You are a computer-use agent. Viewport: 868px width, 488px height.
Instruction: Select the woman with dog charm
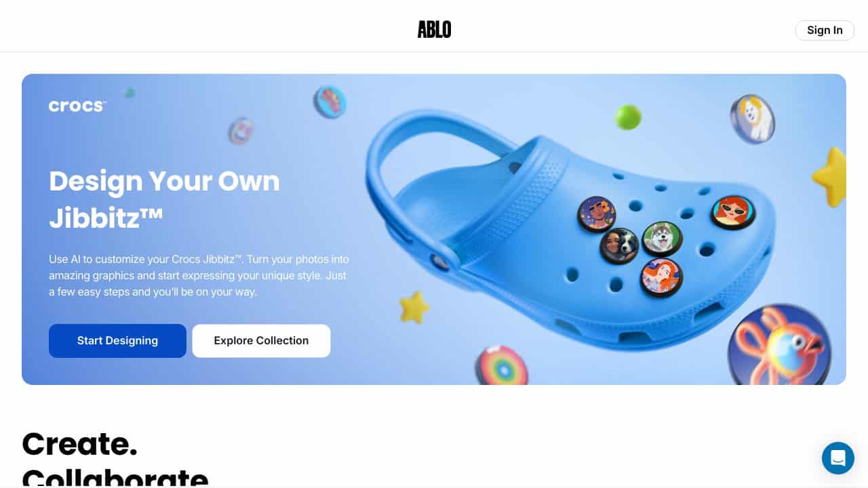click(x=619, y=245)
